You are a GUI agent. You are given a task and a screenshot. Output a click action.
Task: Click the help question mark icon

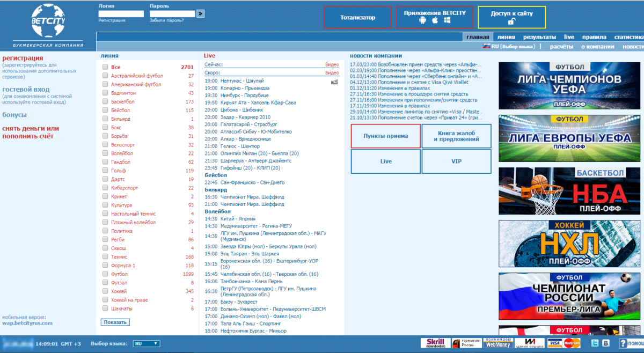(x=623, y=343)
